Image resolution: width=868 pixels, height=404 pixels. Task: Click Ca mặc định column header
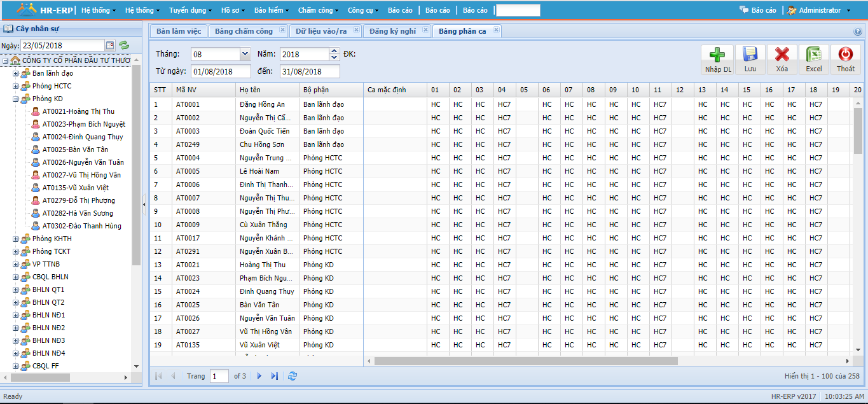click(x=395, y=90)
